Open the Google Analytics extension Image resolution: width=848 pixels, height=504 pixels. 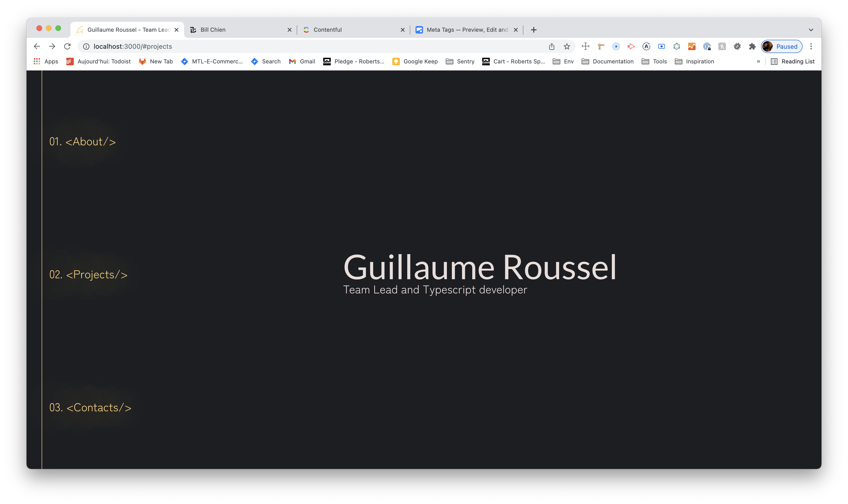pos(692,46)
